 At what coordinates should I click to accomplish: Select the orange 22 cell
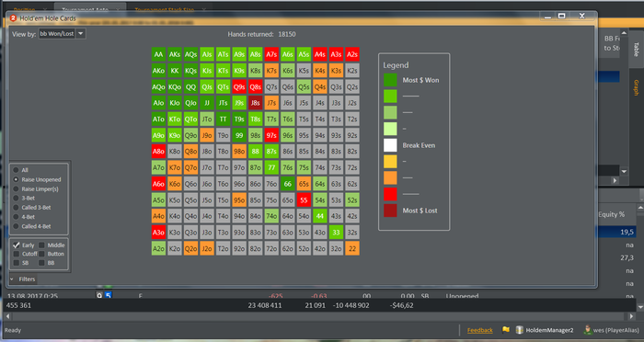tap(352, 248)
